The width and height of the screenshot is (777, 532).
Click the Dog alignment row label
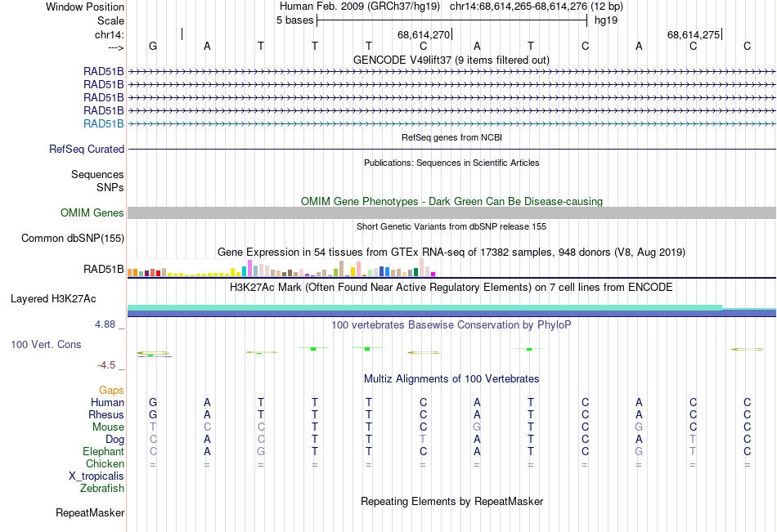tap(115, 440)
